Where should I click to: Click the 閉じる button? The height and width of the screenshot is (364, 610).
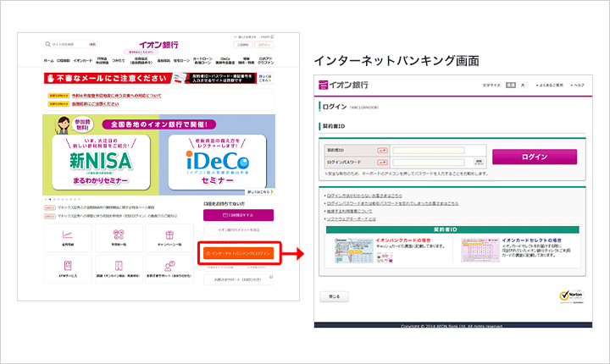click(x=332, y=297)
